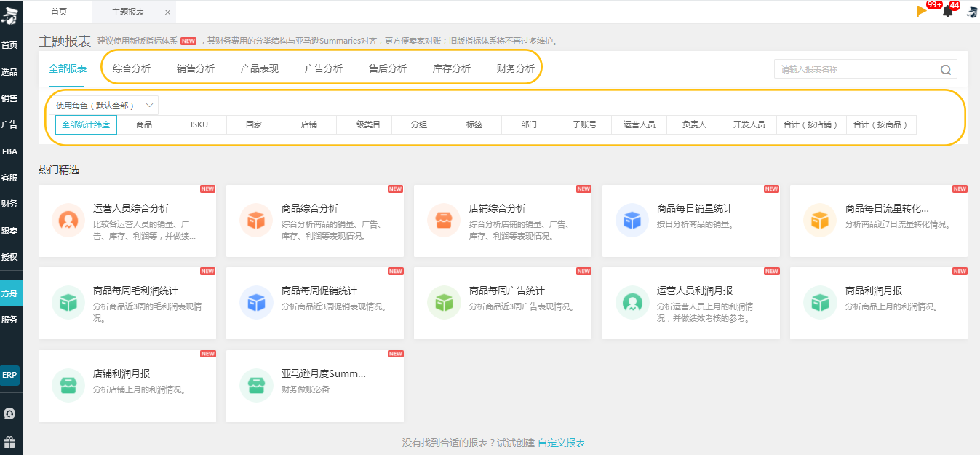This screenshot has height=455, width=980.
Task: Open 授权 in the left sidebar
Action: 9,257
